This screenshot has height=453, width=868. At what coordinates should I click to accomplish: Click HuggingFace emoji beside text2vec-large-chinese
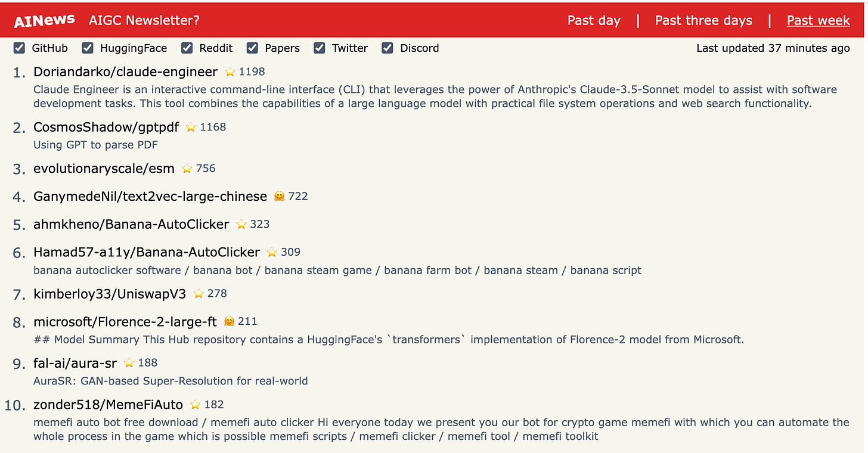coord(279,197)
